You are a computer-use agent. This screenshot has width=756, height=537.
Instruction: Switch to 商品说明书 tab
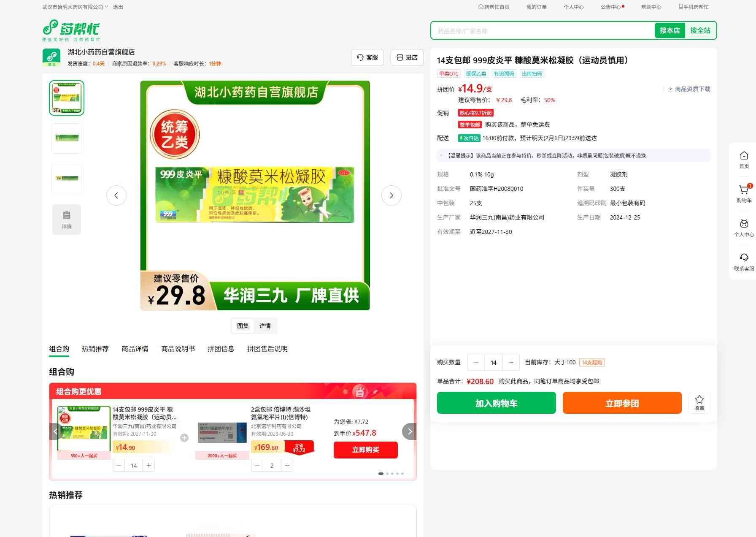pyautogui.click(x=178, y=349)
